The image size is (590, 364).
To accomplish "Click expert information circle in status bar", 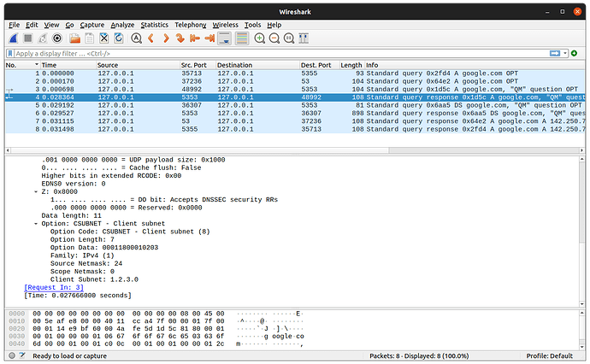I will (x=12, y=355).
